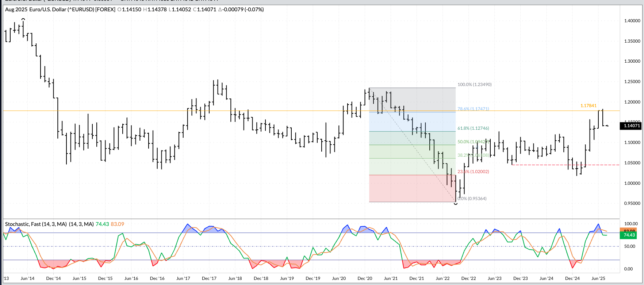Click the 1.40000 price axis label
The image size is (644, 285).
[x=632, y=21]
